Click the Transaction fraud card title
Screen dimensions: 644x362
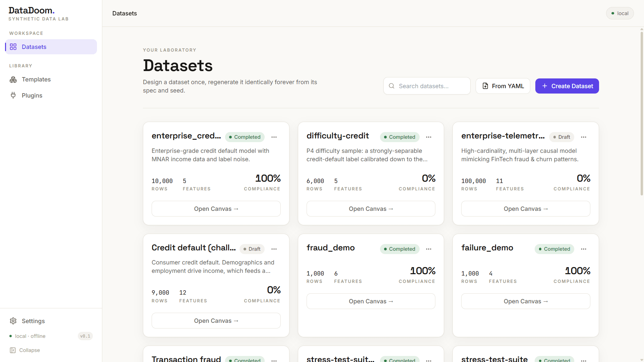[x=186, y=359]
